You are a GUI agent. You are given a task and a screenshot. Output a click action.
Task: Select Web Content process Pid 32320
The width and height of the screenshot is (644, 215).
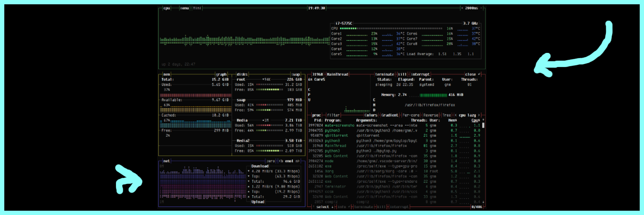[394, 176]
